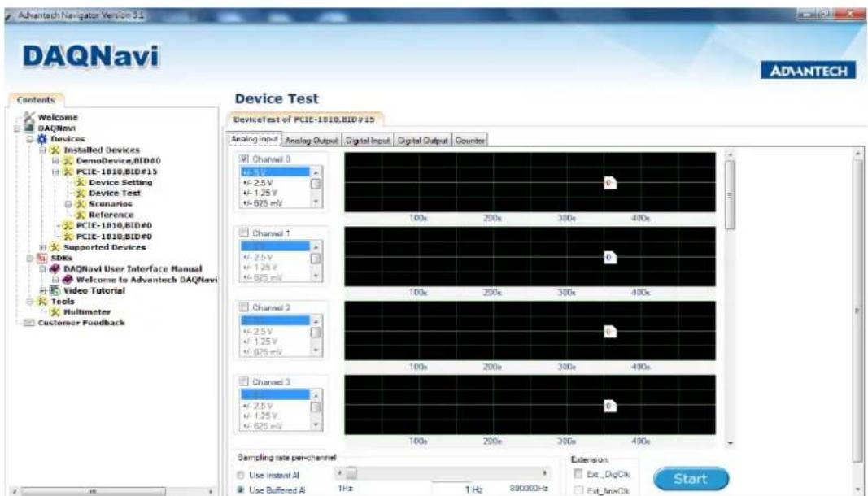Check the Ext_AnaClk extension checkbox
868x496 pixels.
(x=578, y=490)
